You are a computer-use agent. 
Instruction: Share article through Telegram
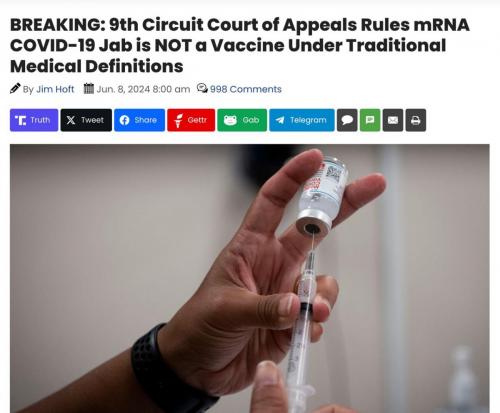[x=302, y=120]
